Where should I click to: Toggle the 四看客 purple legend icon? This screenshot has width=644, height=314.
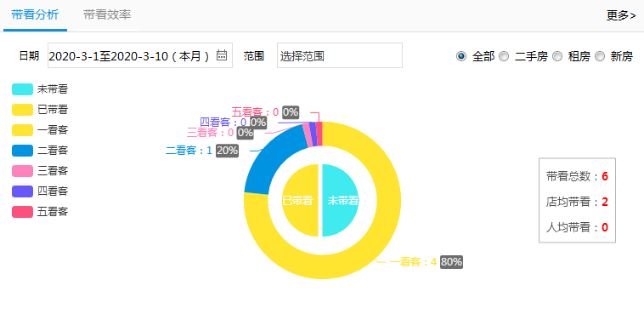point(22,191)
